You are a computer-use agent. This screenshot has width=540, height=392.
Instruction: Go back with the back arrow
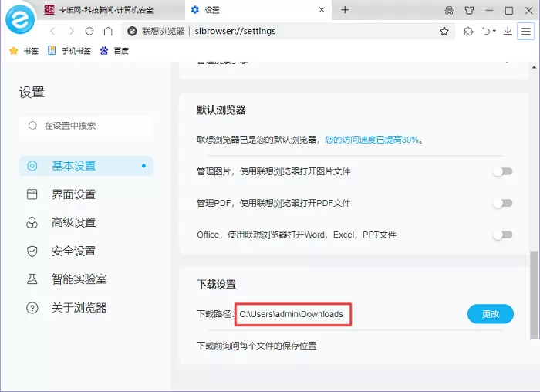(x=52, y=32)
